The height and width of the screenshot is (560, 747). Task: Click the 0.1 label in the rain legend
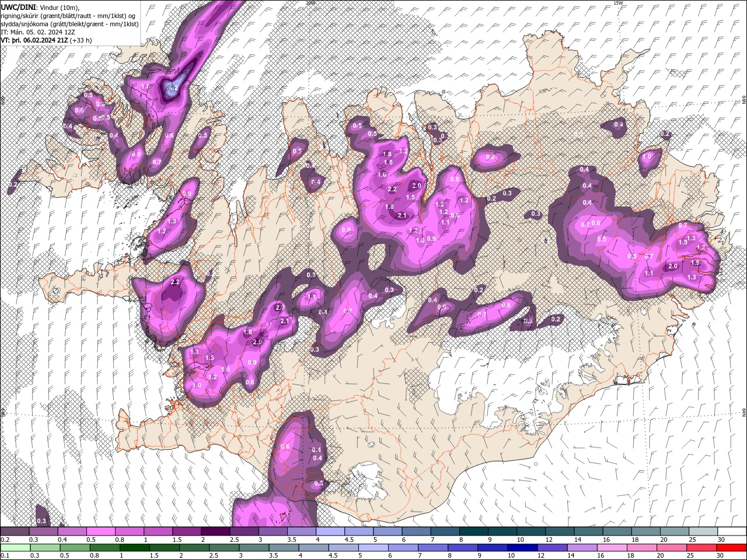coord(5,556)
